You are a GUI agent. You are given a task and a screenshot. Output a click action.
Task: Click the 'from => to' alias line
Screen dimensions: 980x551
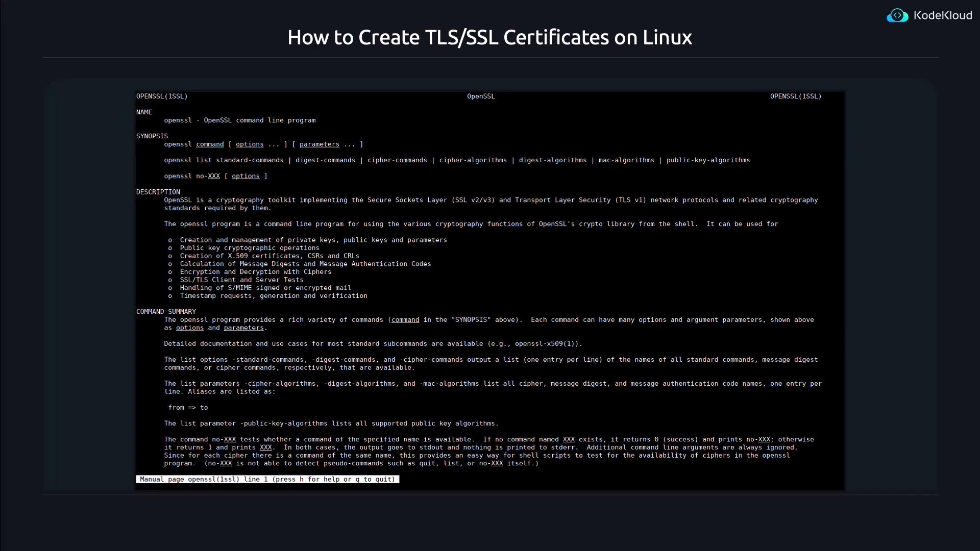click(188, 408)
